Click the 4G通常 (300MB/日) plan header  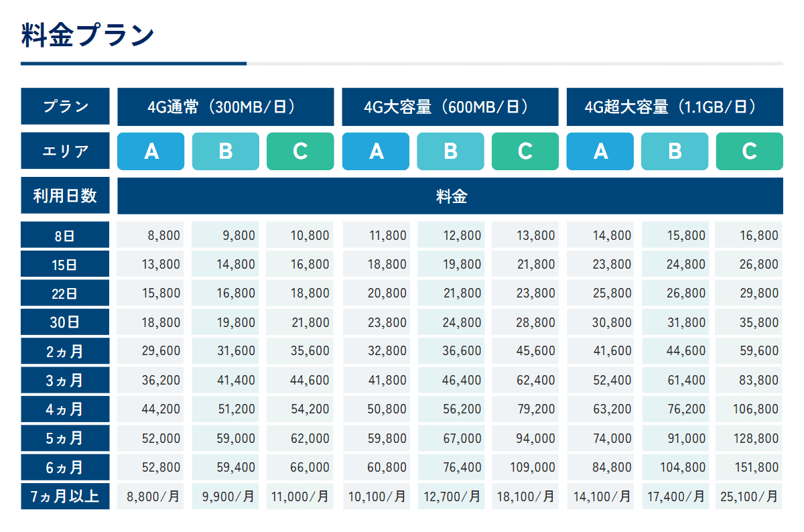tap(225, 107)
